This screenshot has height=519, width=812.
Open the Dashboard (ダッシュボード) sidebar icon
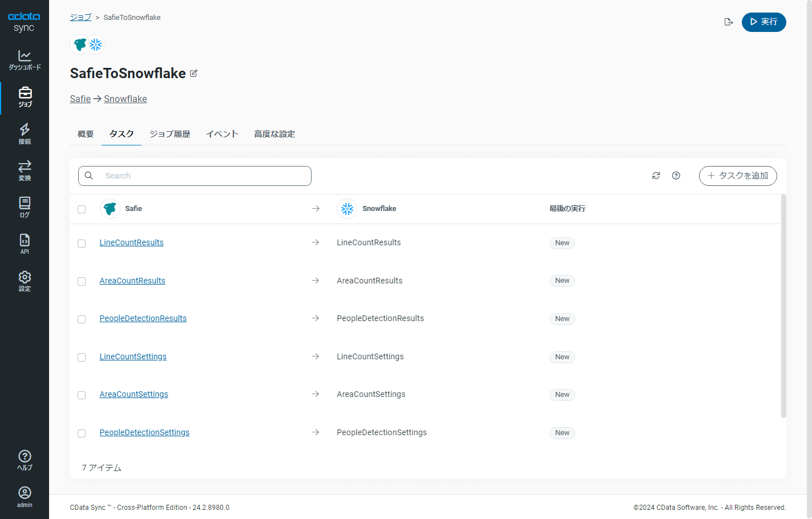(25, 60)
